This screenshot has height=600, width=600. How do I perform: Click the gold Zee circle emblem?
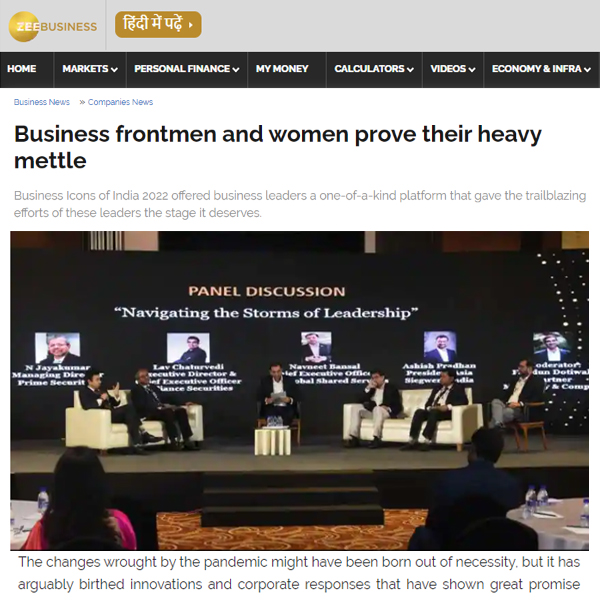pos(24,26)
